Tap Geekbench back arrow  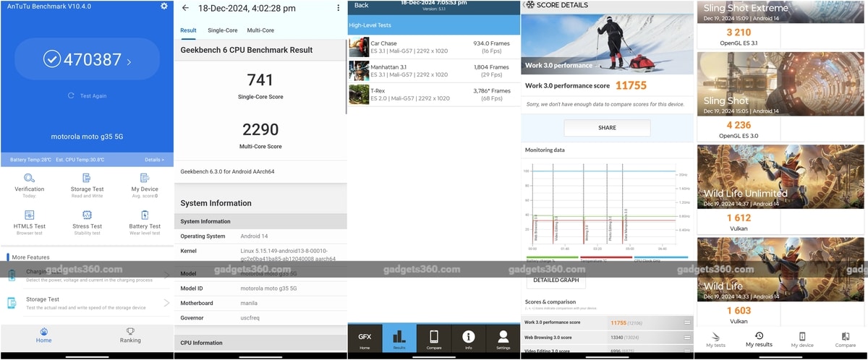coord(185,8)
